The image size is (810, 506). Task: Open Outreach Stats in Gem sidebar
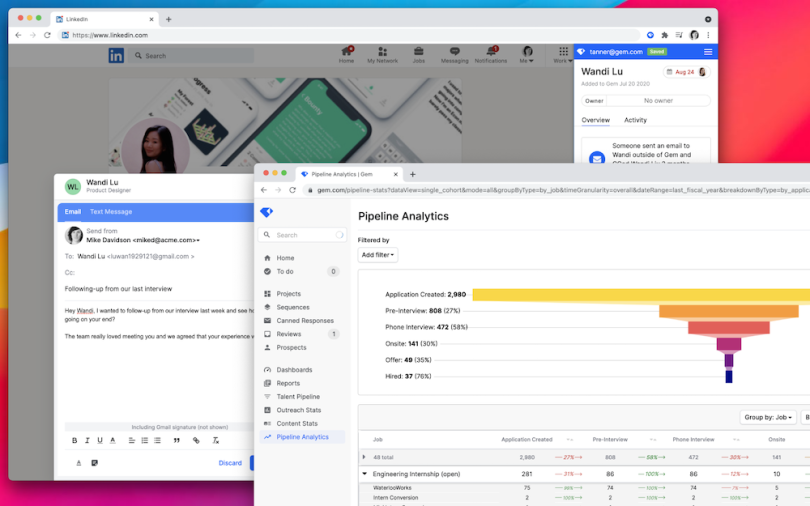click(299, 410)
